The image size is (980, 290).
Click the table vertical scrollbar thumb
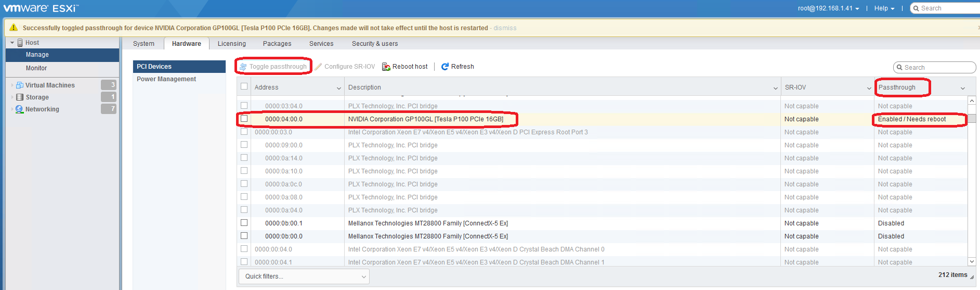tap(972, 118)
